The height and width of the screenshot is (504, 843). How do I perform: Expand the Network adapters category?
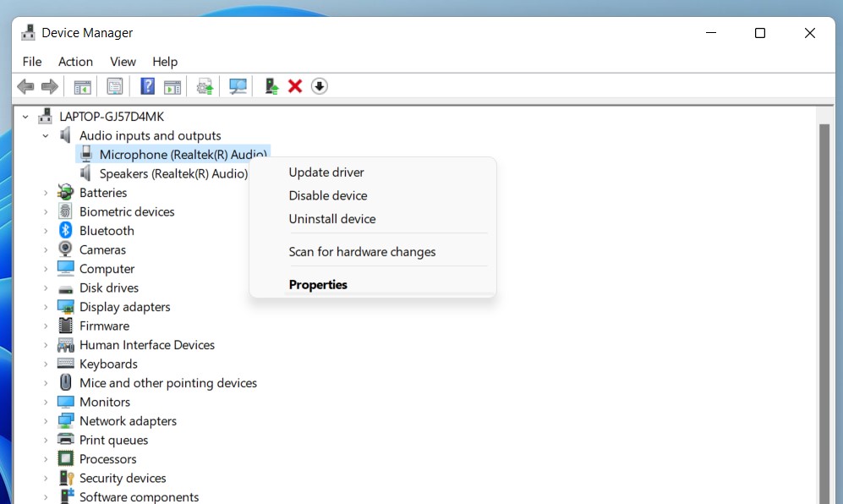pyautogui.click(x=46, y=421)
